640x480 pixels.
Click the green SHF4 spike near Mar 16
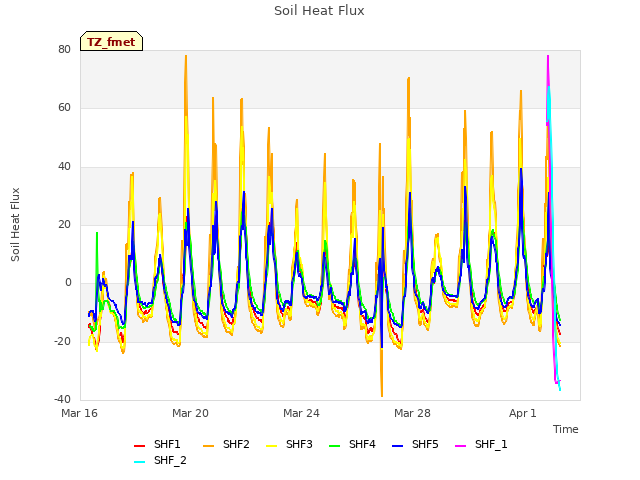pyautogui.click(x=97, y=234)
